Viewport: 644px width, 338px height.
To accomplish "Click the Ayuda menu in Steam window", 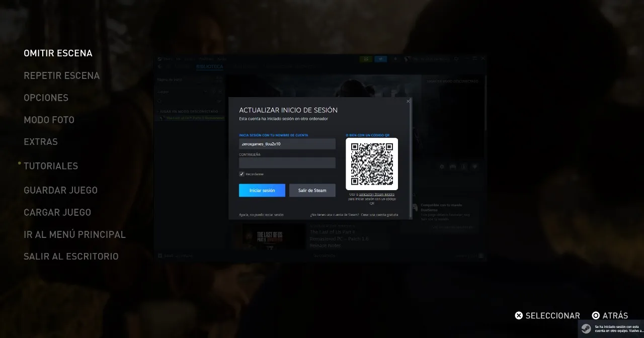I will tap(222, 59).
